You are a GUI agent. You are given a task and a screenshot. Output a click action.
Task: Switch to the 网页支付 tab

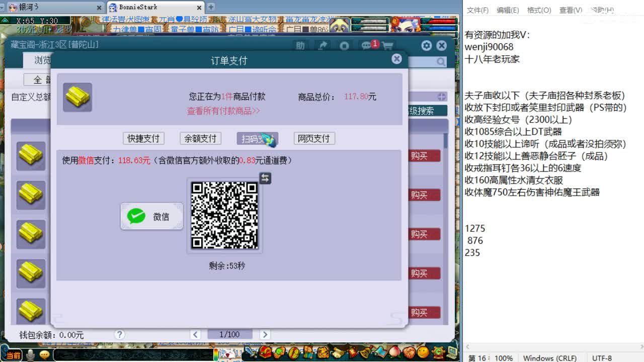(x=314, y=138)
